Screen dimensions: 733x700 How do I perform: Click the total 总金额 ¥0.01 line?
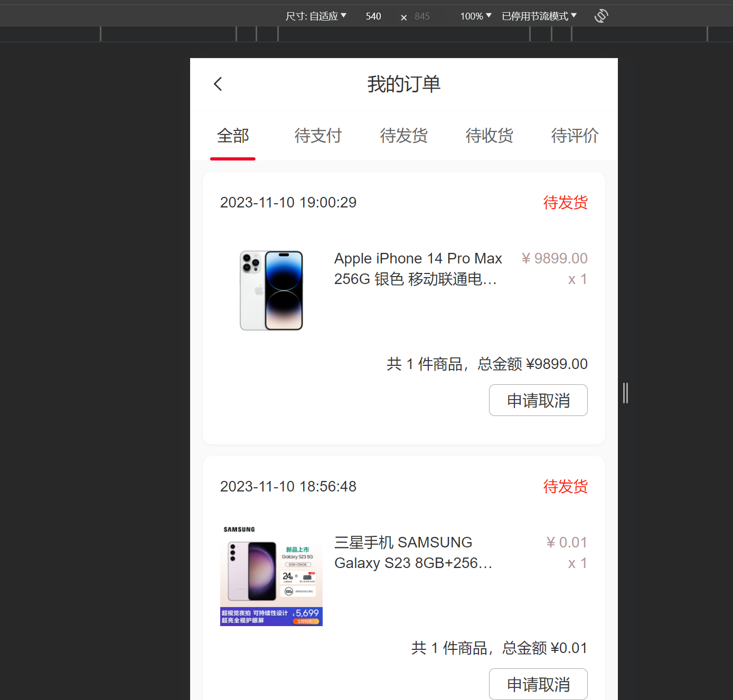[500, 648]
